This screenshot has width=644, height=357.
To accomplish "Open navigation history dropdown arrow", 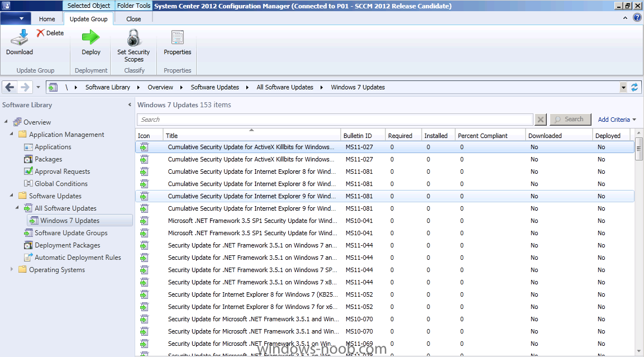I will 38,87.
